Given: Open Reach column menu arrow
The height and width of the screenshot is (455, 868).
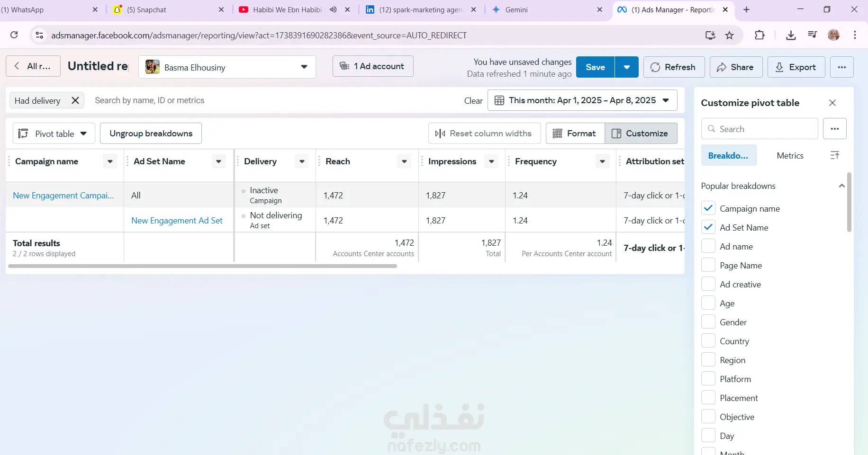Looking at the screenshot, I should pyautogui.click(x=404, y=161).
